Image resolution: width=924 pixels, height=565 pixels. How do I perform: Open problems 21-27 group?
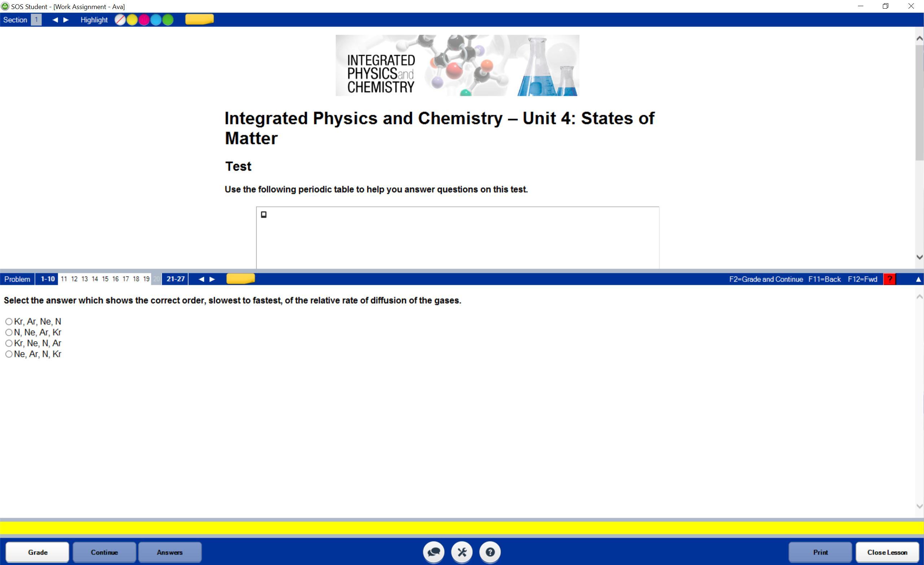click(175, 279)
